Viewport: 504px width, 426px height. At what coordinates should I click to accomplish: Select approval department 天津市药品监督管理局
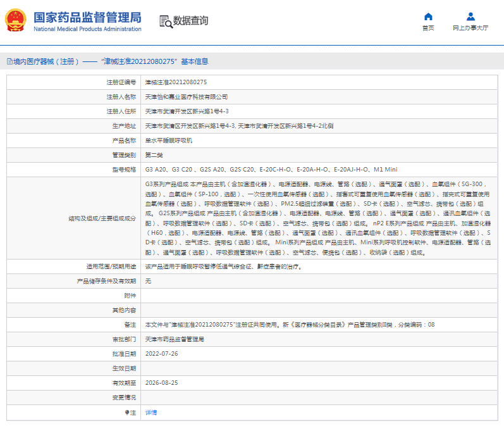click(175, 339)
